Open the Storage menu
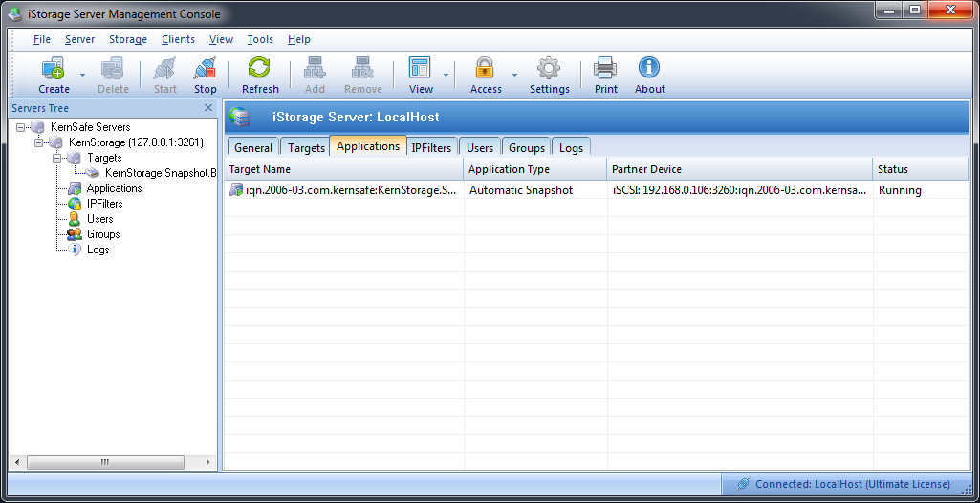This screenshot has width=980, height=503. (128, 39)
